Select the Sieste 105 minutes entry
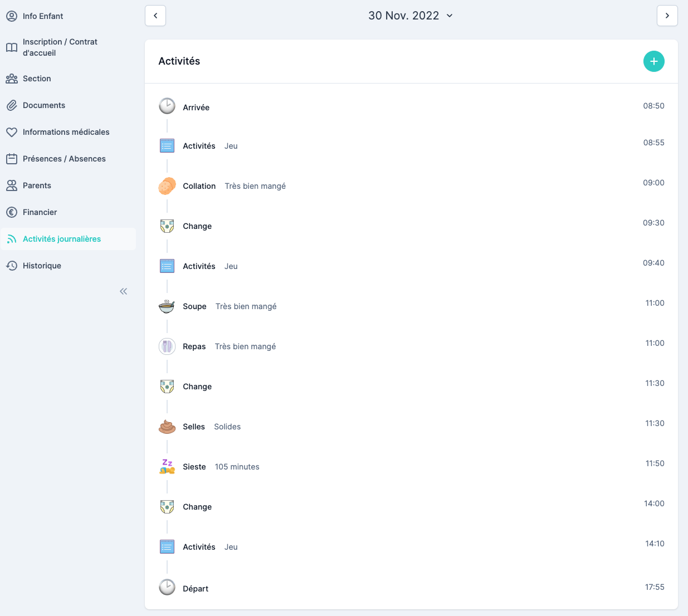688x616 pixels. click(221, 467)
